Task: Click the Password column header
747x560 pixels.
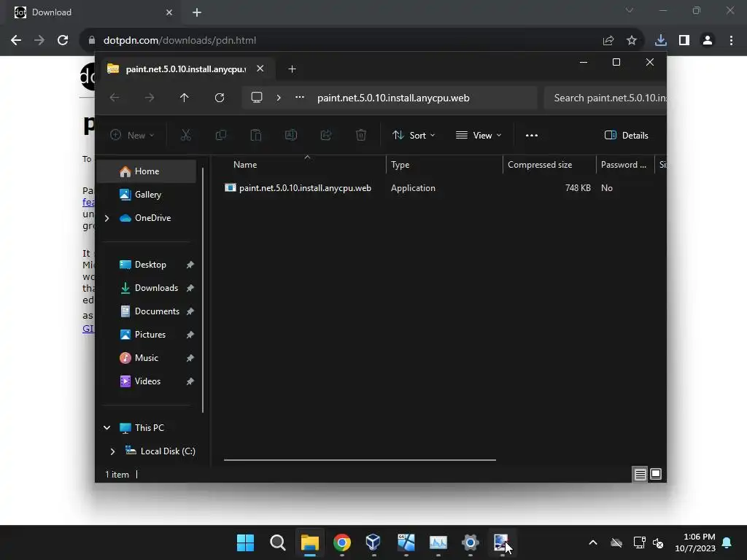Action: tap(625, 165)
